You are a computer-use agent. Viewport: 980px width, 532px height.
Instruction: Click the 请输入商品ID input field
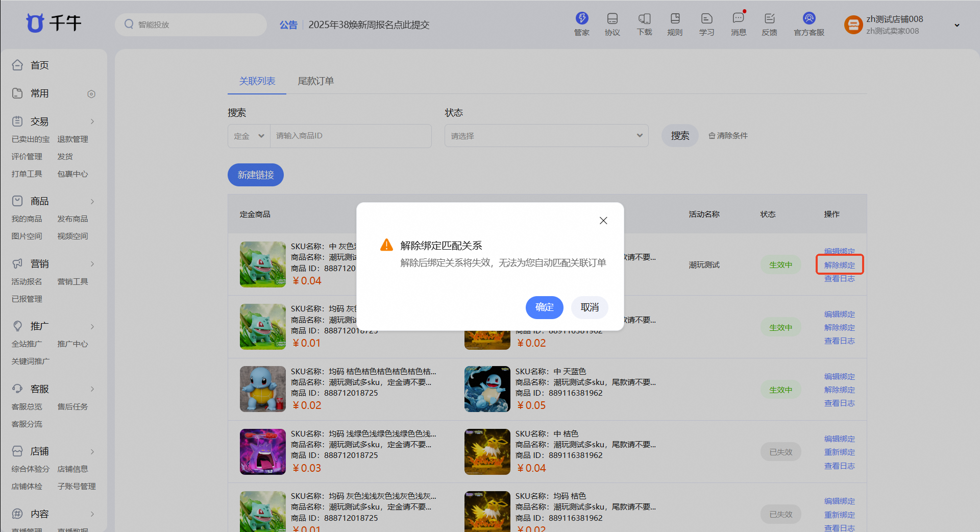point(351,136)
